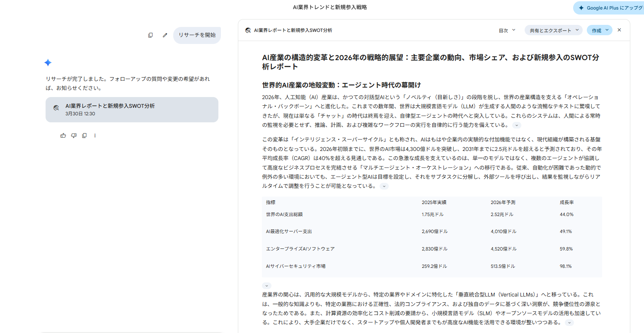Close the report panel with the X

(619, 30)
